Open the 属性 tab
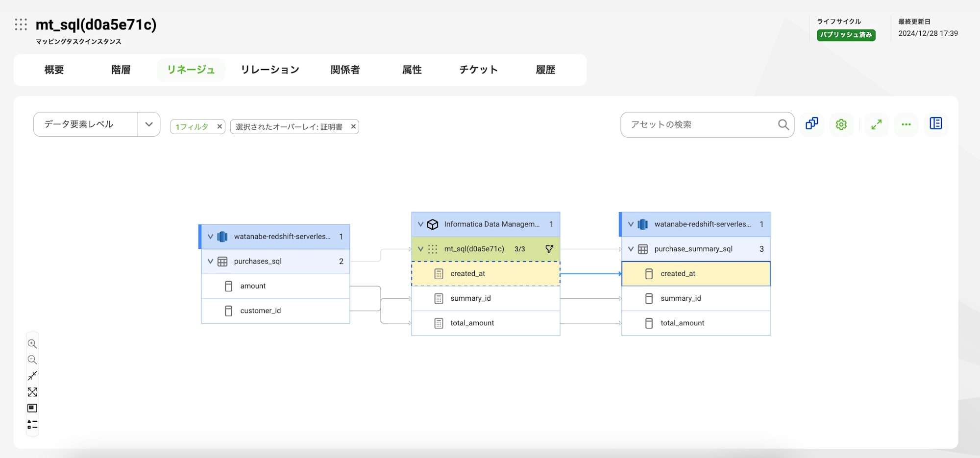980x458 pixels. tap(412, 70)
